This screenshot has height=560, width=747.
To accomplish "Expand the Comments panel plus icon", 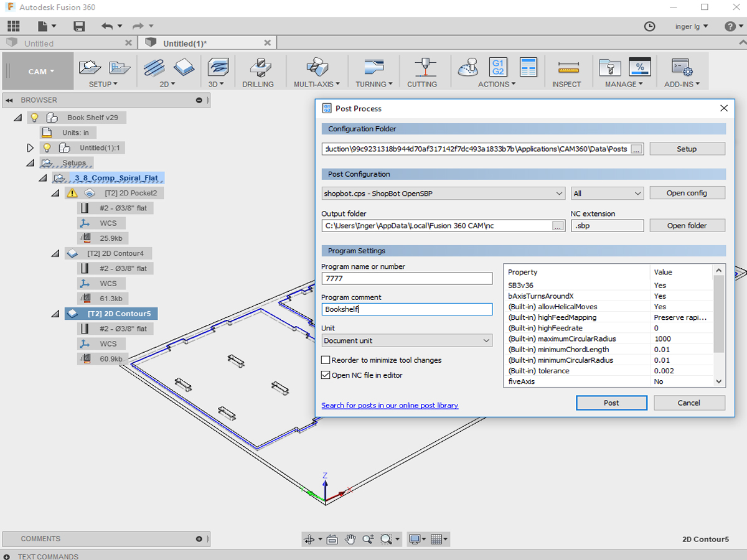I will [199, 539].
